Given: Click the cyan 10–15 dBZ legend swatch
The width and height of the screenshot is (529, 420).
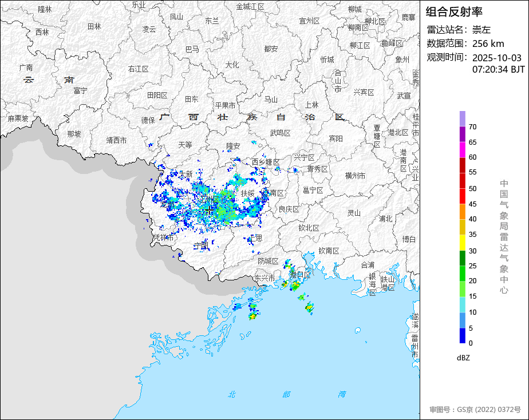Looking at the screenshot, I should tap(462, 305).
